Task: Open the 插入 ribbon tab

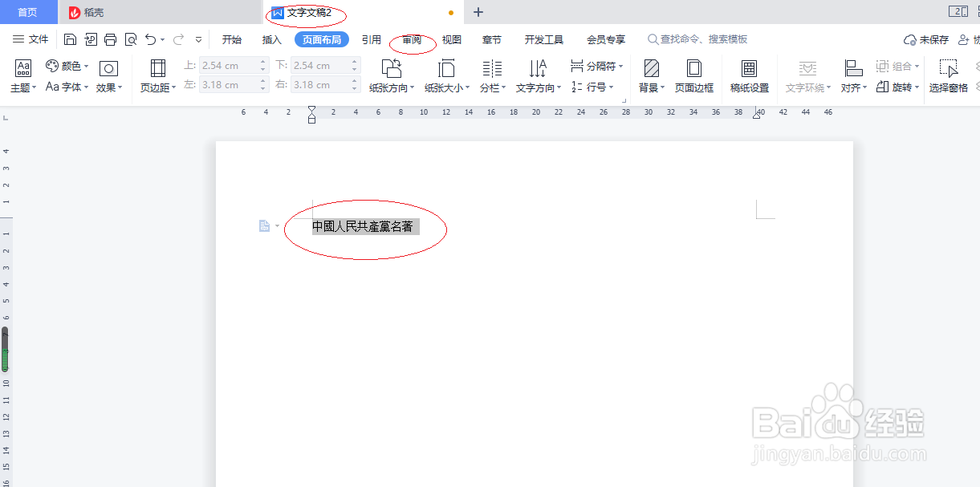Action: 271,39
